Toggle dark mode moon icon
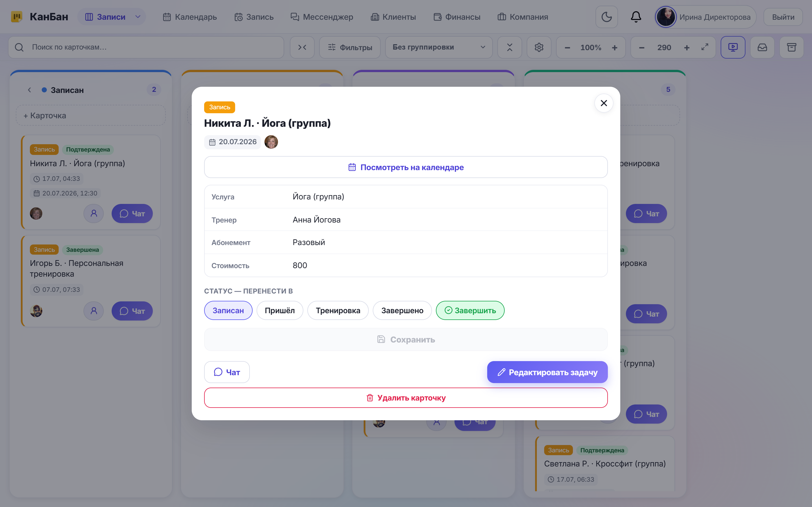The height and width of the screenshot is (507, 812). (606, 17)
